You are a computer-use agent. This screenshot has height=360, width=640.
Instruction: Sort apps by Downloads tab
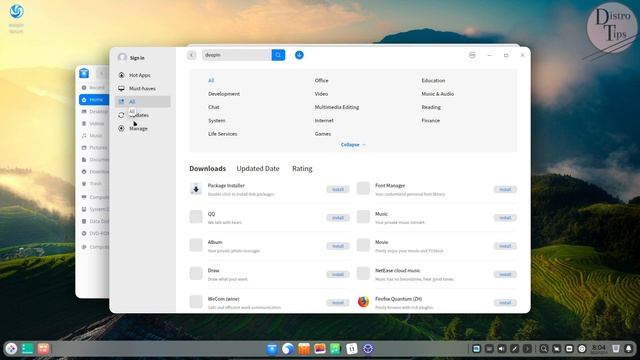pyautogui.click(x=207, y=169)
